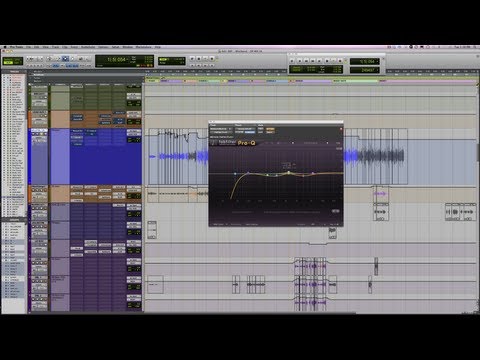The image size is (480, 360).
Task: Enable Grid edit mode
Action: pyautogui.click(x=17, y=63)
